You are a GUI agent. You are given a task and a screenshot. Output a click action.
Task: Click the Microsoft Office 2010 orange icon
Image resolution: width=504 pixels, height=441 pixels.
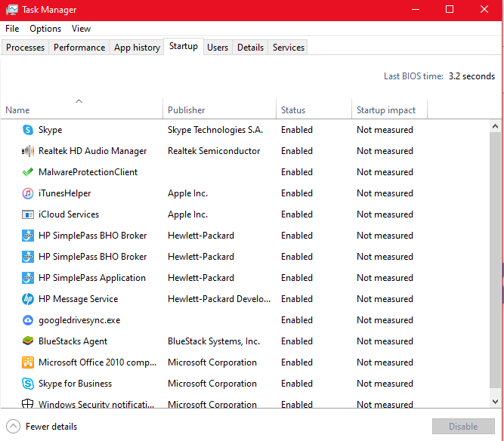[28, 362]
